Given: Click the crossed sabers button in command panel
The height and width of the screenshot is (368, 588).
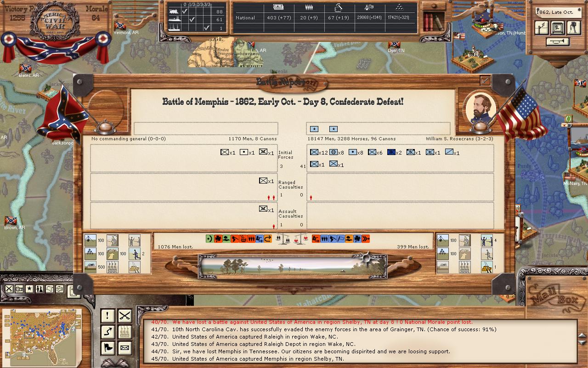Looking at the screenshot, I should [124, 316].
